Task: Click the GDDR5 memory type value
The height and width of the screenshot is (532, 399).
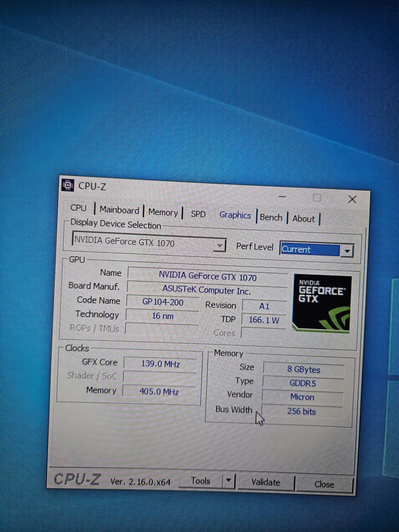Action: pyautogui.click(x=303, y=383)
